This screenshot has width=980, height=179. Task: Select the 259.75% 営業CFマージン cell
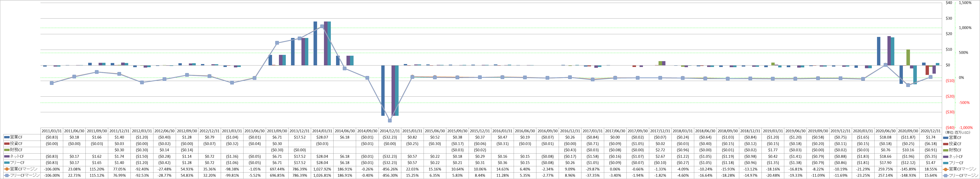[885, 169]
